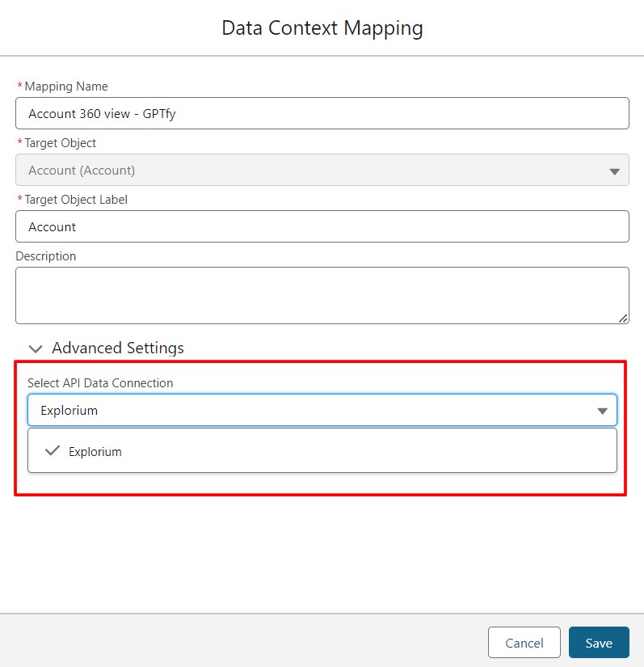Grab the Description box resize handle
The width and height of the screenshot is (644, 667).
pos(623,319)
